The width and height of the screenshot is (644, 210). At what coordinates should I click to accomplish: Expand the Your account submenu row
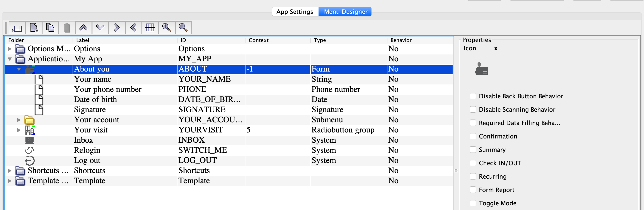19,120
